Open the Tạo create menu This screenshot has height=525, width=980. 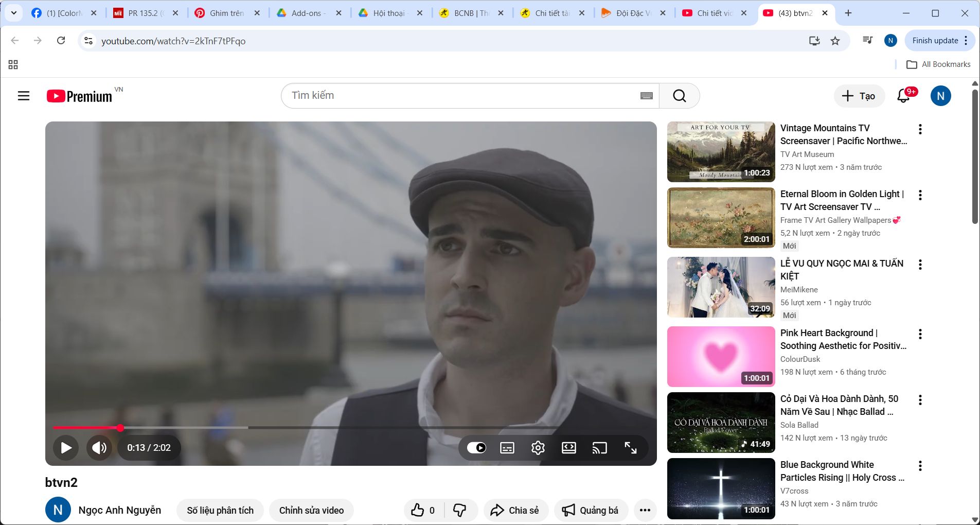click(859, 96)
